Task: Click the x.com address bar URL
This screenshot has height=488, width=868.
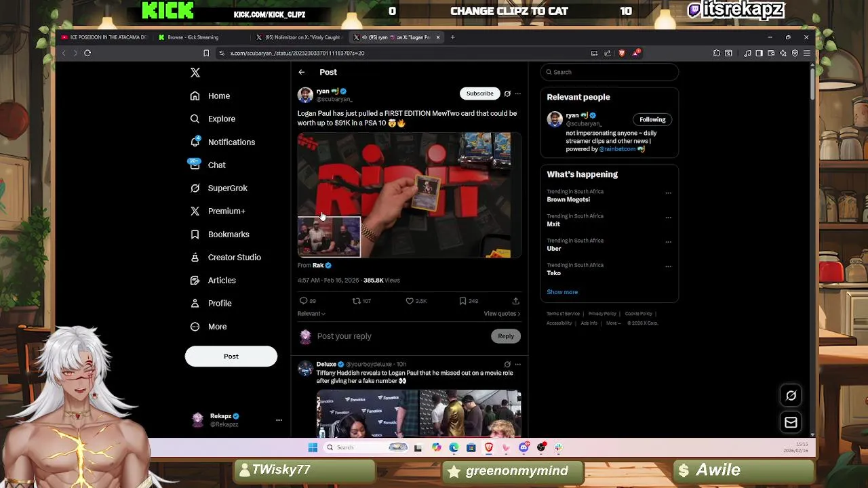Action: (297, 53)
